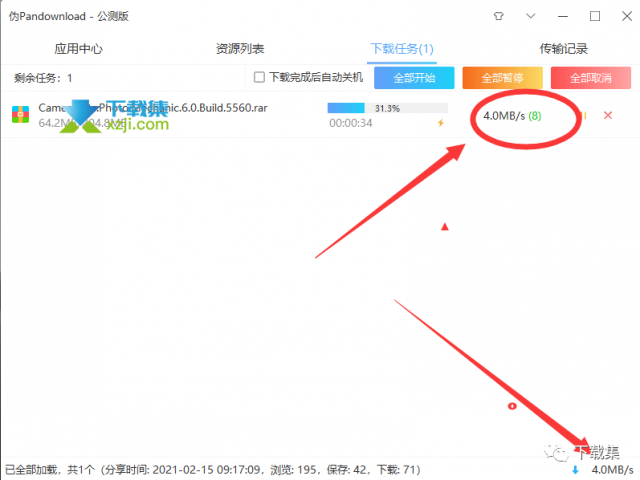Enable 下载完成后自动关机 checkbox
640x480 pixels.
[x=259, y=77]
